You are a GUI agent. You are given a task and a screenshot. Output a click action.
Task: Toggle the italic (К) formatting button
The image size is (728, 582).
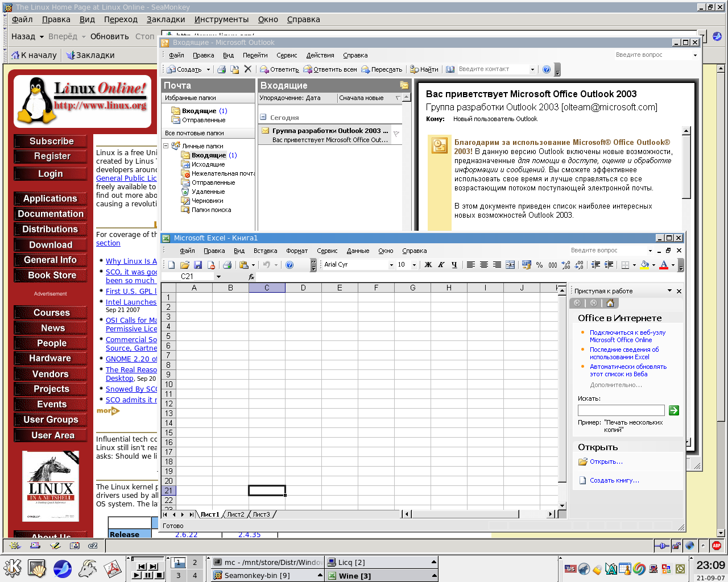tap(441, 265)
